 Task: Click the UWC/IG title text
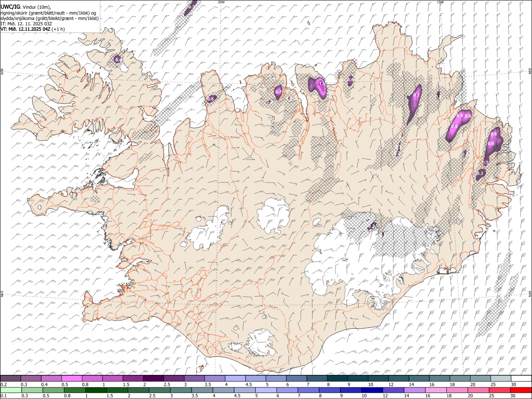coord(10,7)
